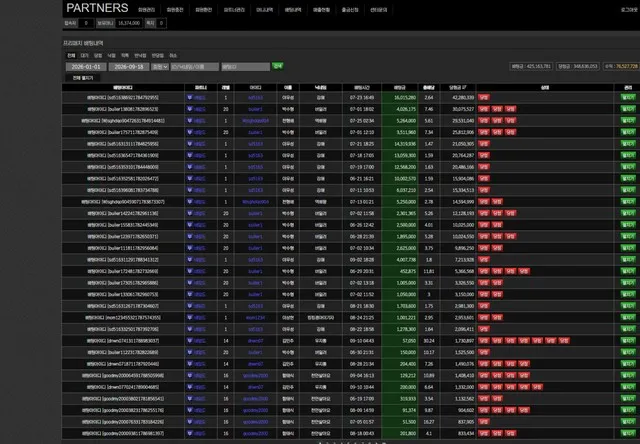Click the green button in the 42,280,339 row
This screenshot has height=444, width=640.
628,98
